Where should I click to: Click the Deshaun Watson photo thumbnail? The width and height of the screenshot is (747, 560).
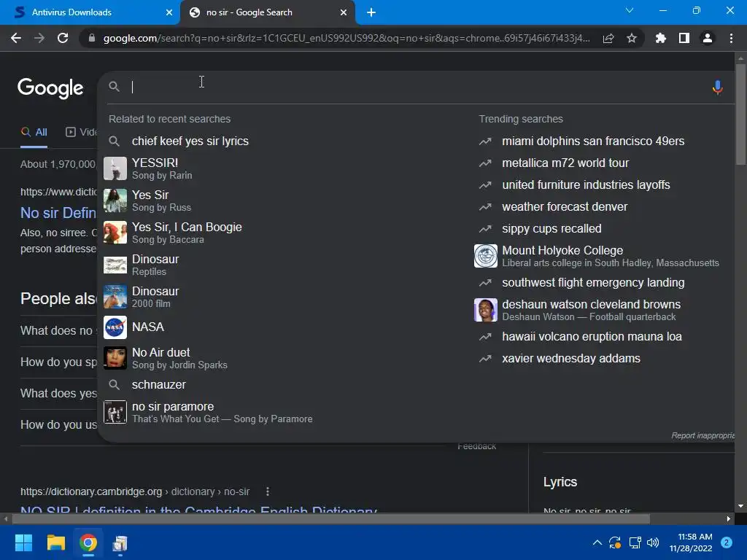coord(485,309)
